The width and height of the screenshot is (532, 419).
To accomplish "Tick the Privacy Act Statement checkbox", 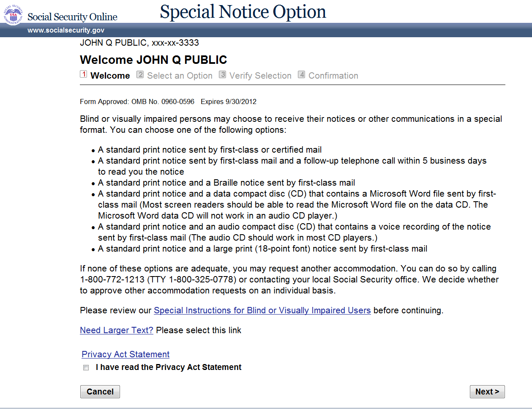I will (x=86, y=368).
